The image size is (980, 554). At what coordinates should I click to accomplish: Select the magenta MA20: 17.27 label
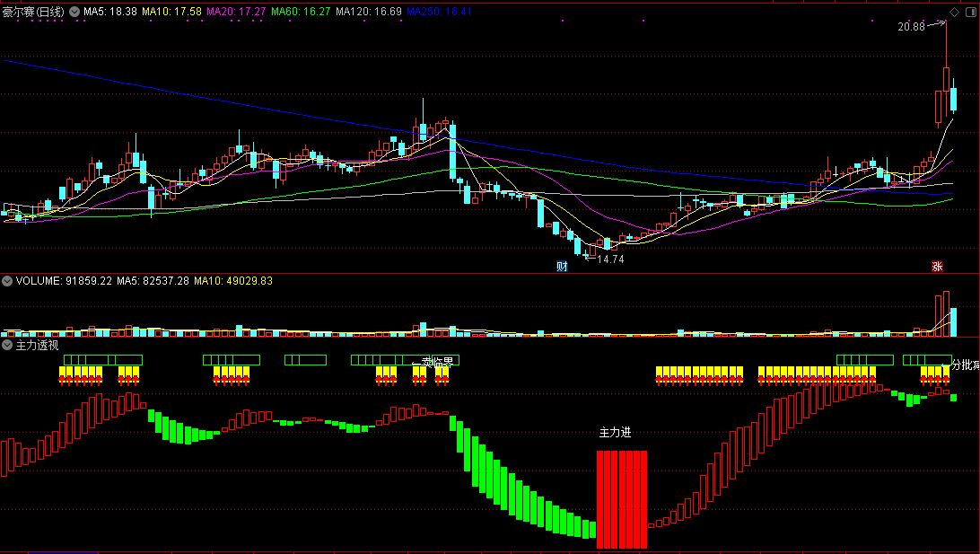pos(236,12)
